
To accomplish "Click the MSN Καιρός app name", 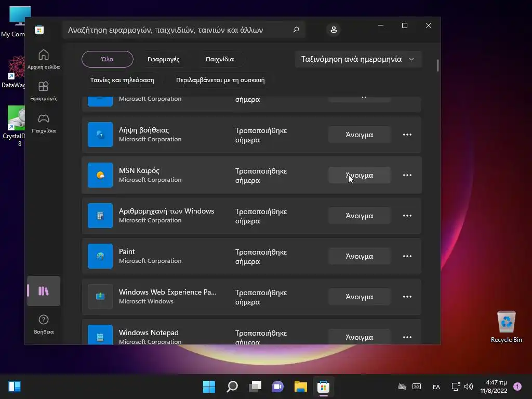I will click(139, 170).
